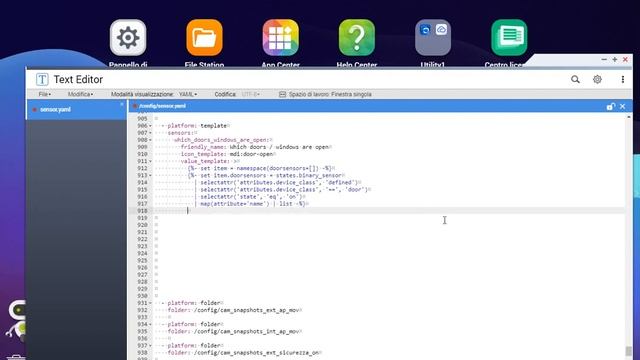Viewport: 640px width, 360px height.
Task: Click the scroll up arrow of editor
Action: click(629, 117)
